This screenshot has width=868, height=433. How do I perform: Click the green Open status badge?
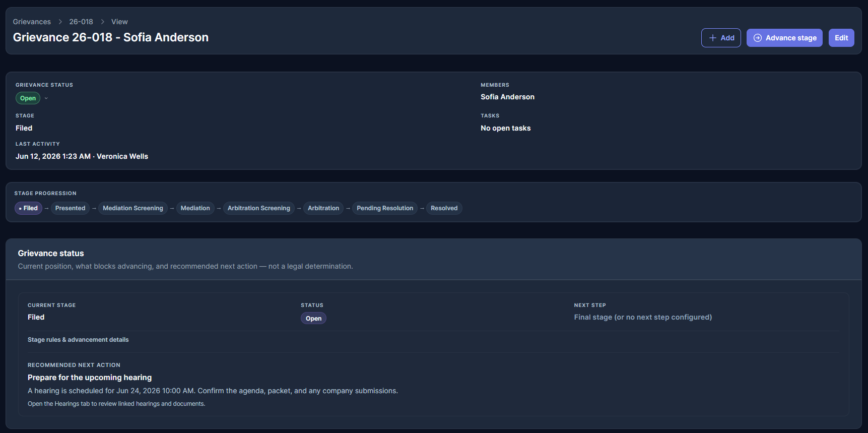click(x=28, y=98)
